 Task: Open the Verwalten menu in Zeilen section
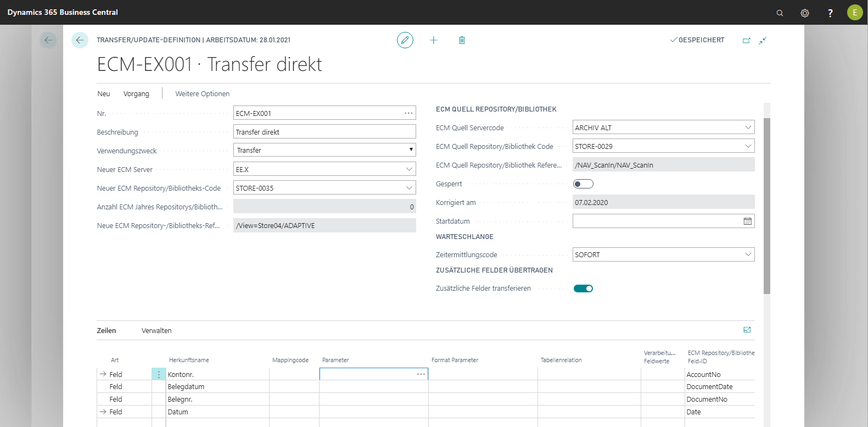156,331
